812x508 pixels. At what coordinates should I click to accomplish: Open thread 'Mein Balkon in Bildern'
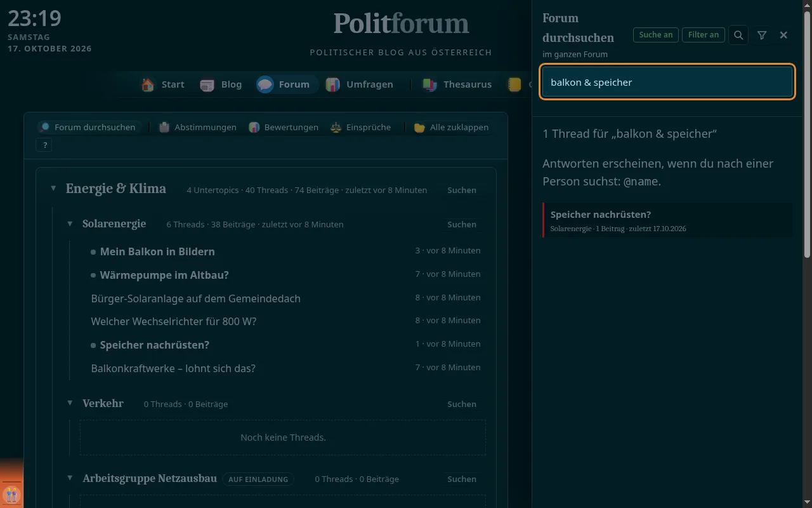(x=157, y=251)
